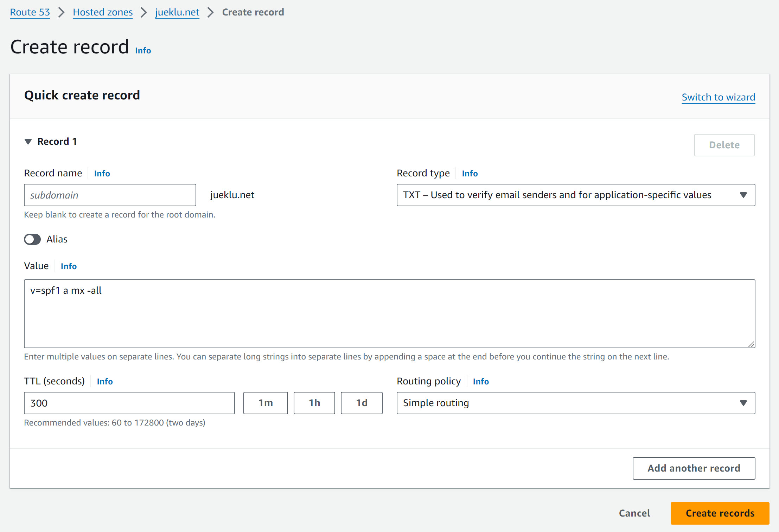Viewport: 779px width, 532px height.
Task: Set TTL to 1m preset
Action: click(x=266, y=403)
